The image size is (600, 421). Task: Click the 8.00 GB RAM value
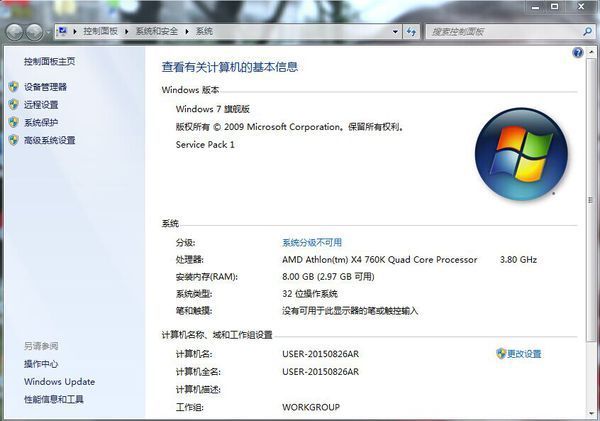click(x=328, y=276)
